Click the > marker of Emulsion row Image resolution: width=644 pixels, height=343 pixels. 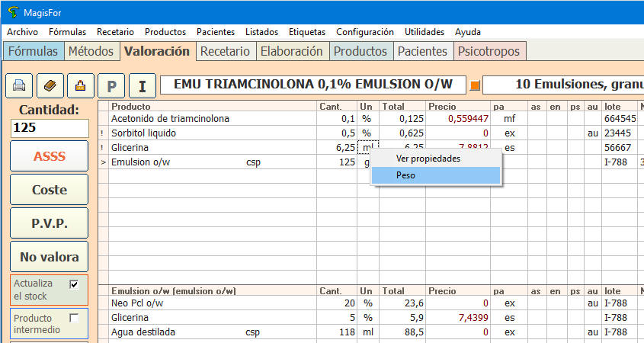(x=104, y=162)
